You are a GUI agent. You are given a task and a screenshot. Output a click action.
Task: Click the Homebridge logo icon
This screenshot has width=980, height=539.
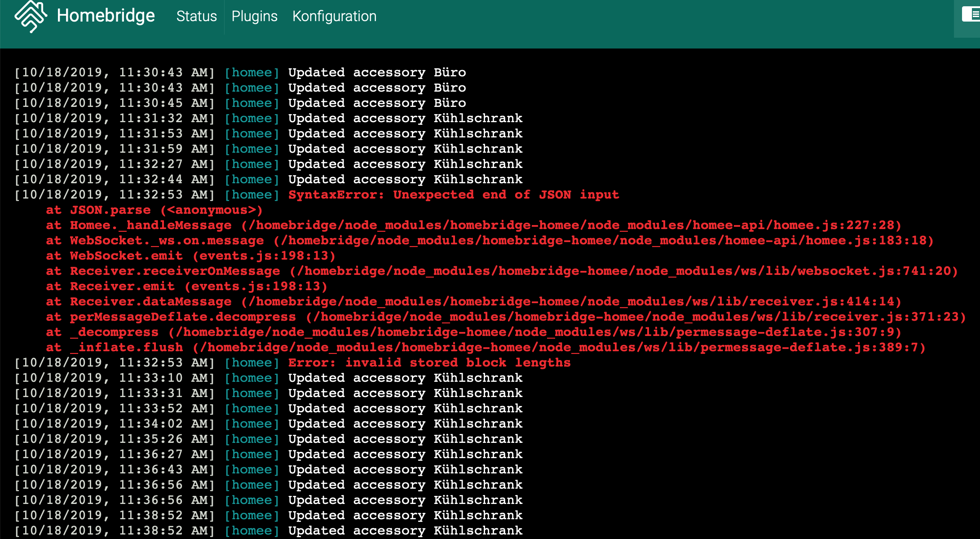(31, 16)
